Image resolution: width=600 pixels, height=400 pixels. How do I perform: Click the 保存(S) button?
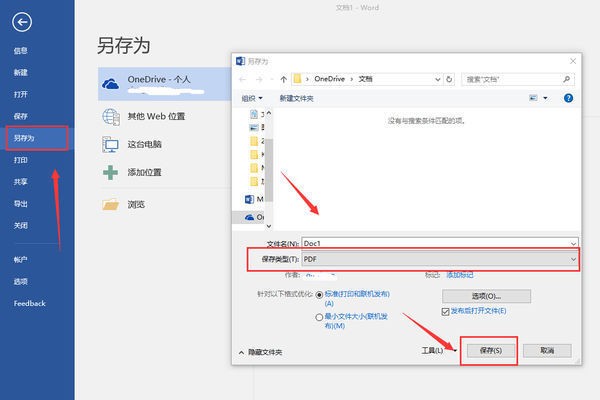[488, 351]
